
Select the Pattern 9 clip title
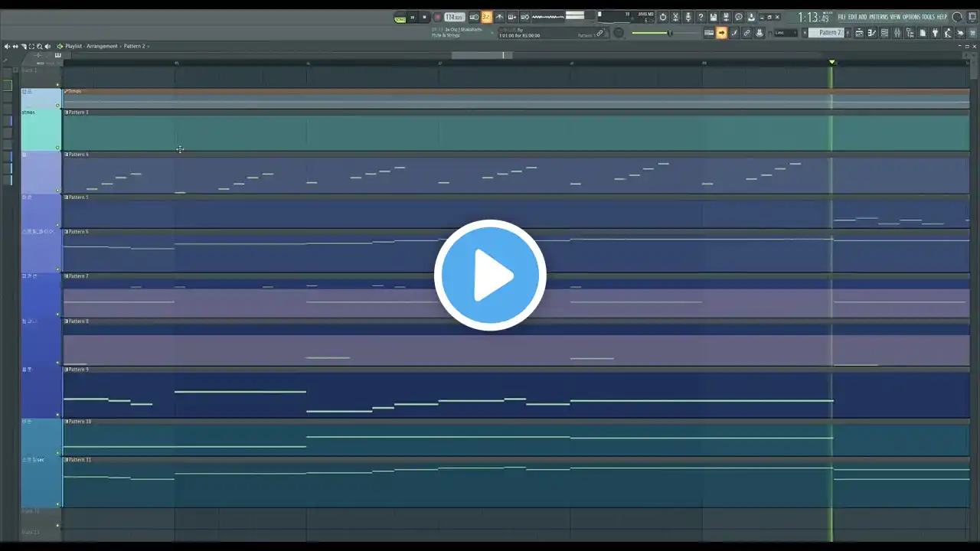pyautogui.click(x=78, y=370)
